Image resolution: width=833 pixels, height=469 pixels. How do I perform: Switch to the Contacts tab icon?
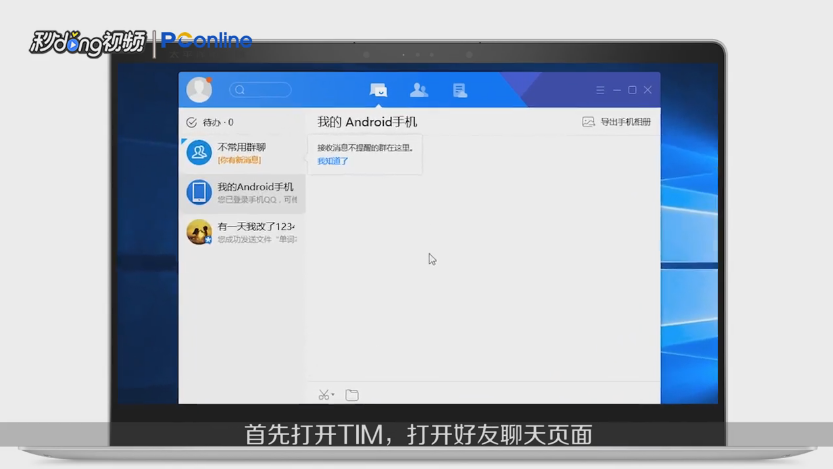coord(419,90)
